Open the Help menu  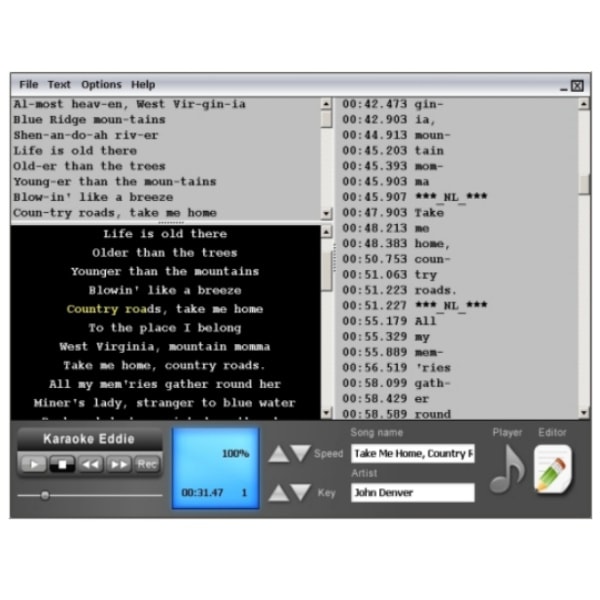click(143, 84)
